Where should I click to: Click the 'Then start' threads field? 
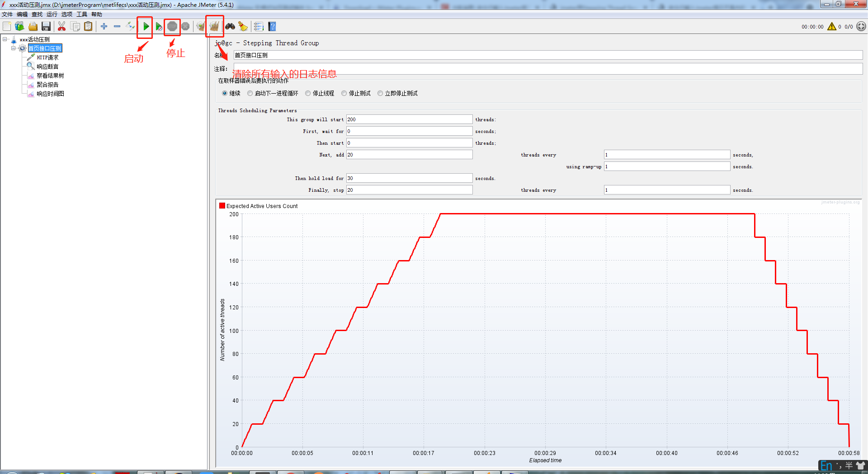pyautogui.click(x=409, y=143)
